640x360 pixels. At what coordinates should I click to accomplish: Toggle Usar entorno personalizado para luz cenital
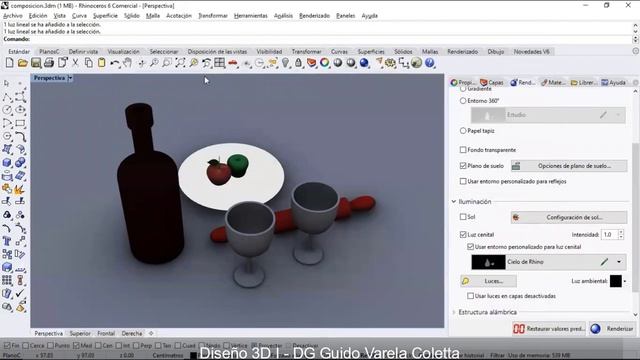point(471,247)
